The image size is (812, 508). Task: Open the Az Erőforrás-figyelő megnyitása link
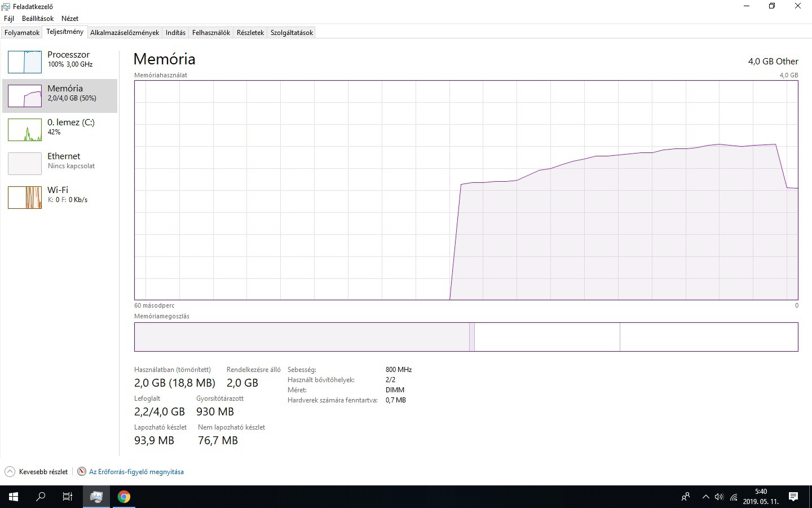tap(136, 472)
